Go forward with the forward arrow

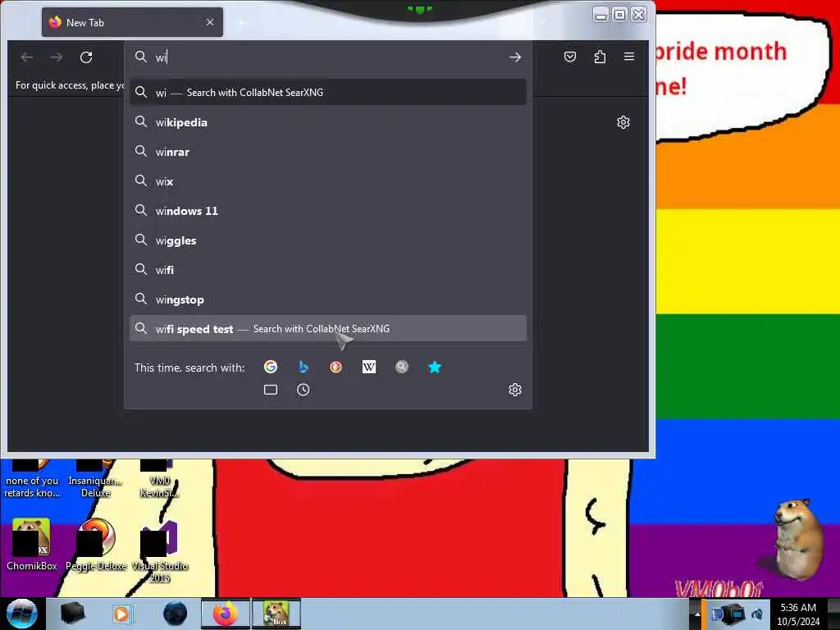pos(57,57)
